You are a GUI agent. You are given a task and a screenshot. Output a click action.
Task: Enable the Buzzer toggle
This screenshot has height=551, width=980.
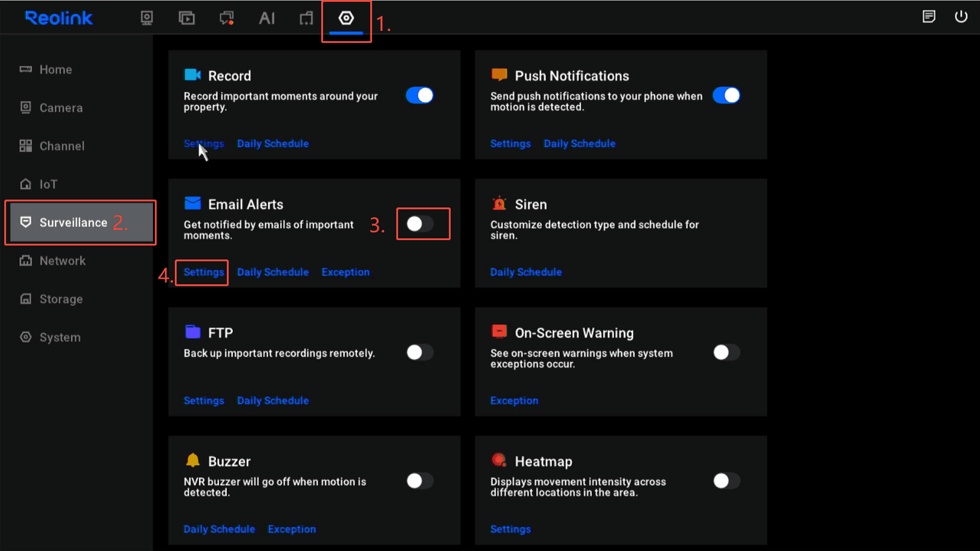click(x=420, y=481)
